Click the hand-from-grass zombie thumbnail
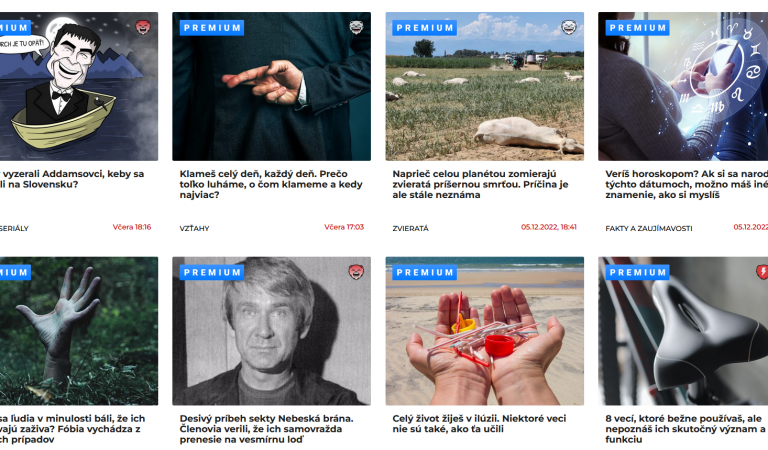Viewport: 768px width, 450px height. click(79, 331)
